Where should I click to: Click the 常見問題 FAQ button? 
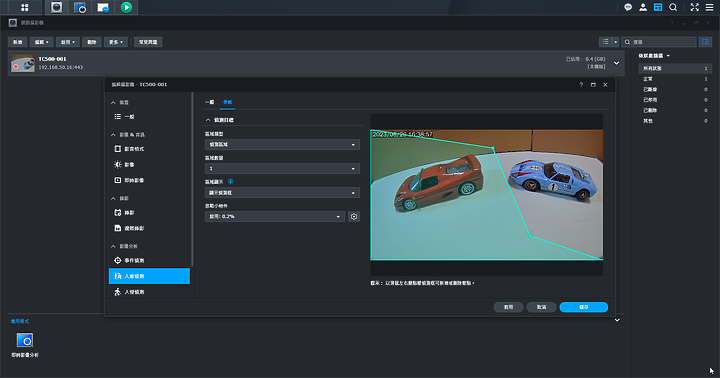148,42
